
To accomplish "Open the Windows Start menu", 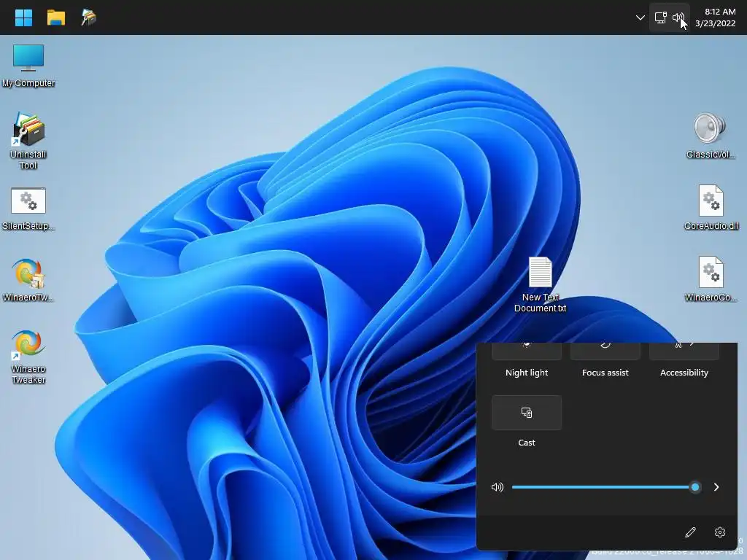I will [x=23, y=17].
